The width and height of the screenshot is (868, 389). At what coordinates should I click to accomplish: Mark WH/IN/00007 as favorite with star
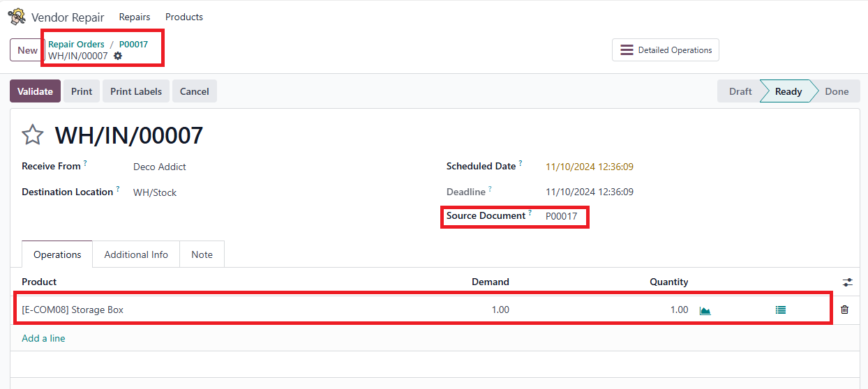click(x=33, y=135)
